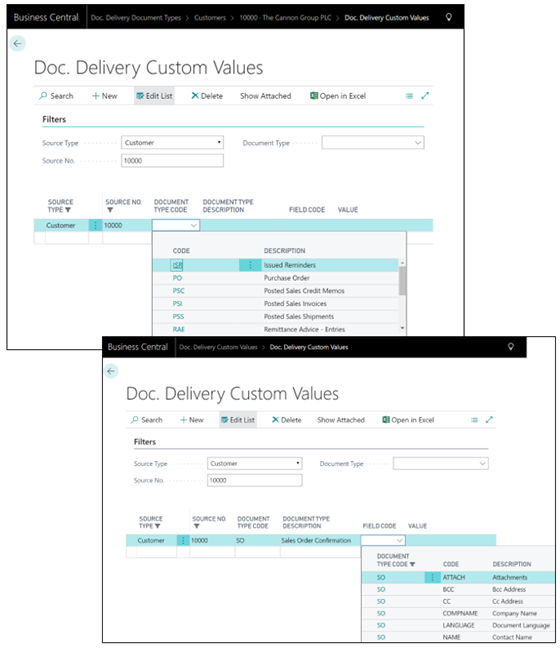Screen dimensions: 560x648
Task: Click Open in Excel in upper toolbar
Action: click(338, 96)
